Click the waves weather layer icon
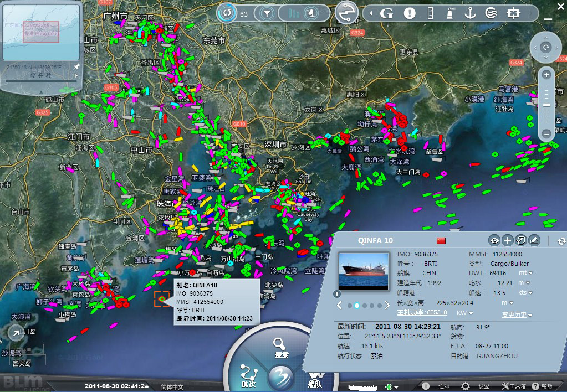Viewport: 567px width, 392px height. pos(492,13)
